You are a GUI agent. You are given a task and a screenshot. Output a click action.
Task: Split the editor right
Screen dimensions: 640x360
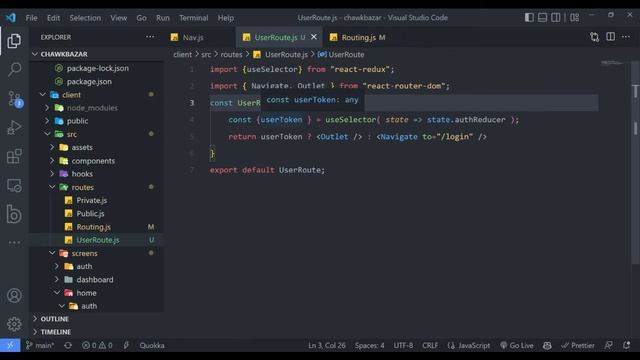tap(610, 37)
